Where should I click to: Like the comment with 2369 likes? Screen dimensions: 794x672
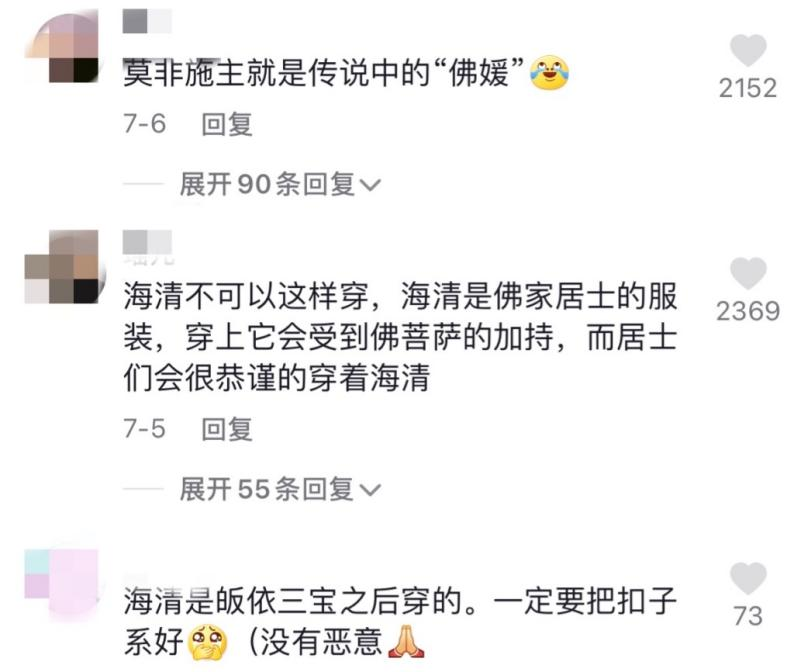(x=748, y=273)
